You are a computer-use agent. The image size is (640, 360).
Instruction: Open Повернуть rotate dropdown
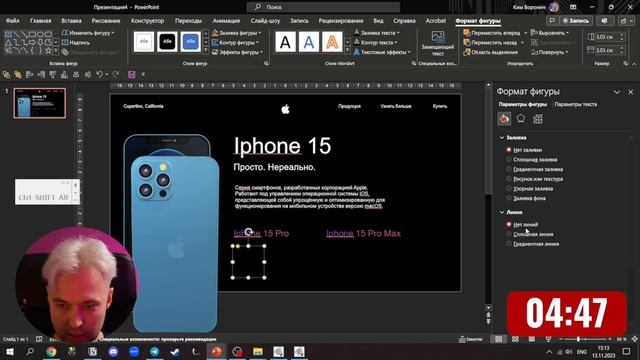point(550,52)
